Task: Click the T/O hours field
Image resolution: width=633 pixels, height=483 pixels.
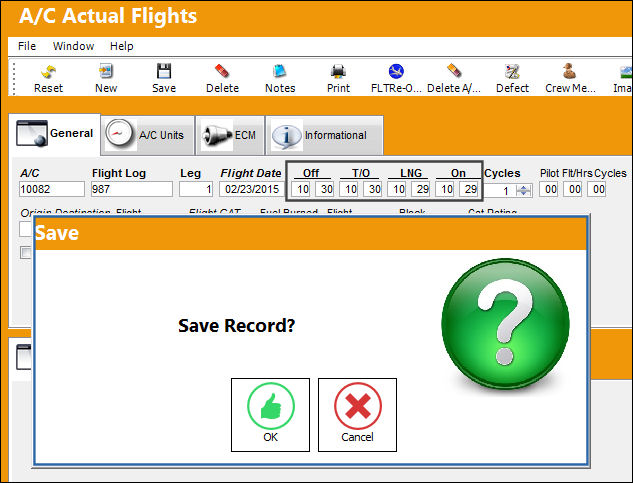Action: click(x=349, y=189)
